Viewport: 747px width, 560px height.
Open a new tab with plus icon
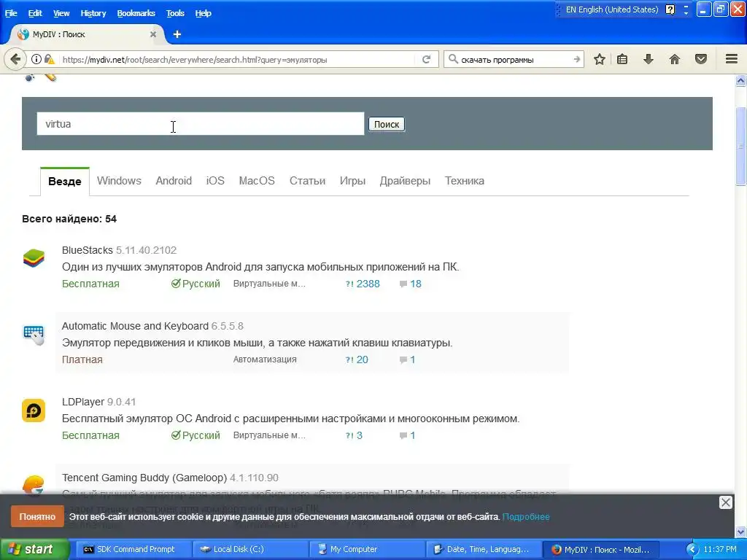177,34
